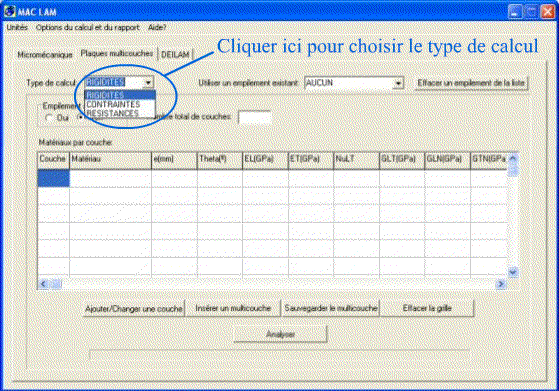
Task: Select RIGIDITES in the dropdown list
Action: click(x=120, y=95)
